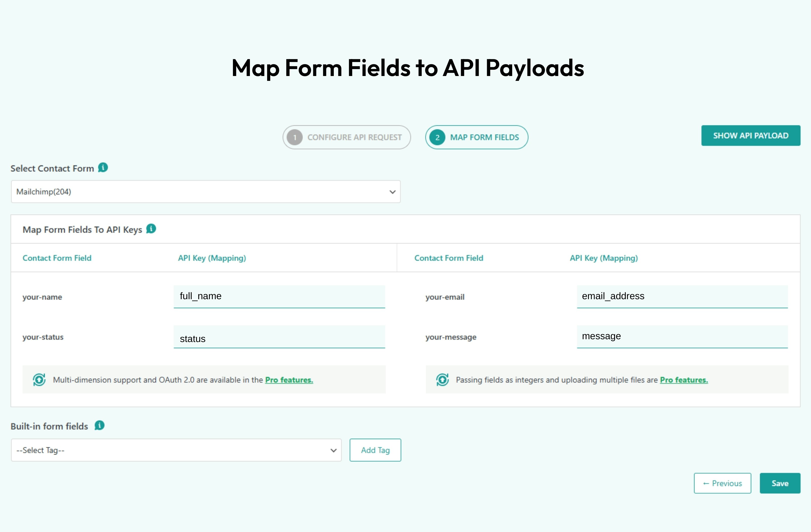This screenshot has width=811, height=532.
Task: Open the Mailchimp(204) contact form dropdown
Action: 205,192
